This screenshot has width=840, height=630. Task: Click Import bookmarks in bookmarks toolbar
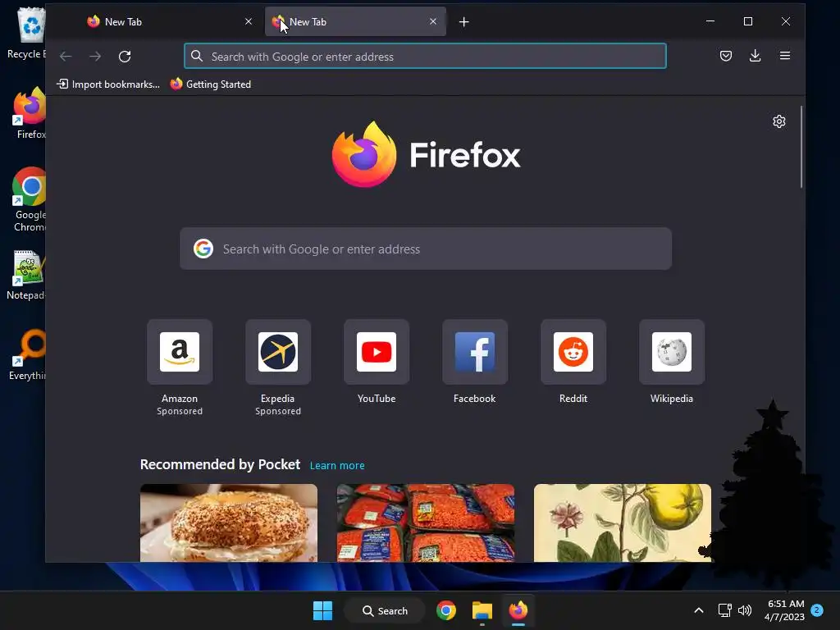point(108,84)
